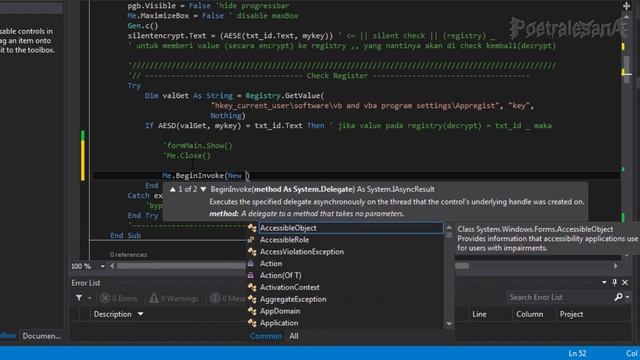Click enum icon beside AccessibleRole

click(x=251, y=240)
